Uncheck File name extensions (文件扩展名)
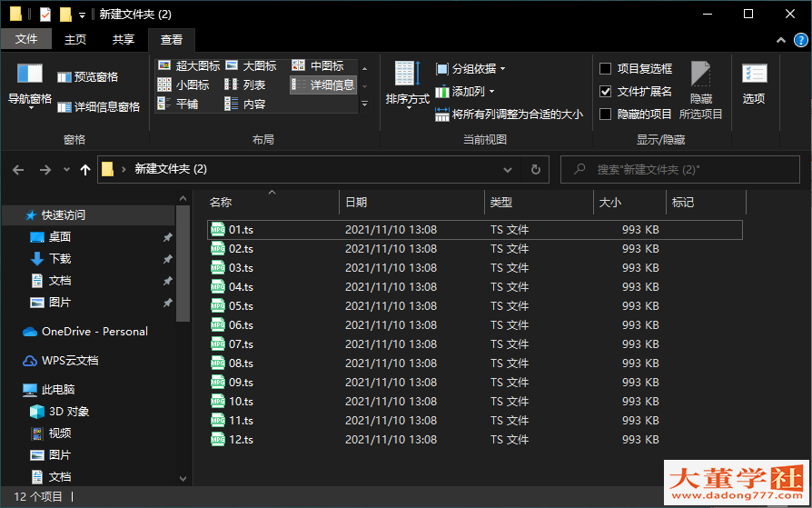 [x=636, y=92]
